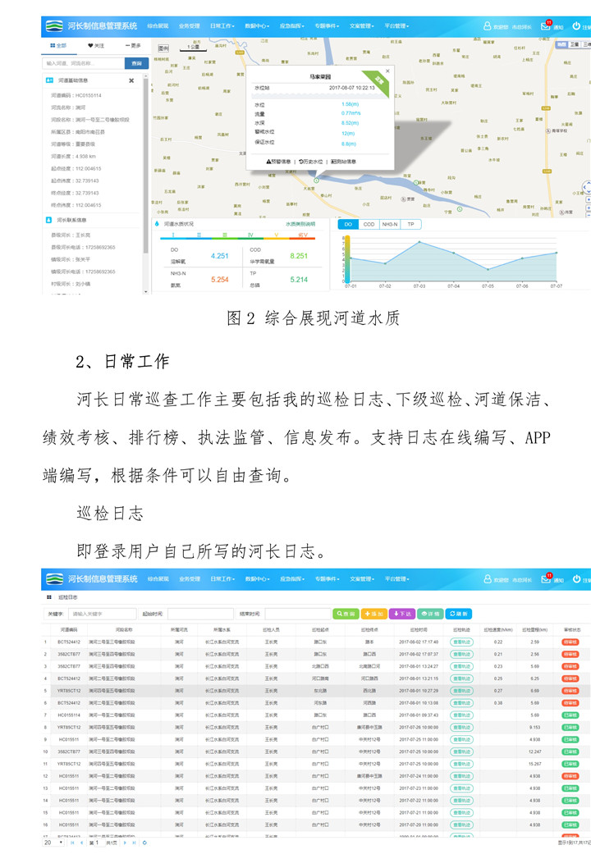Select the COD chart tab

coord(369,224)
